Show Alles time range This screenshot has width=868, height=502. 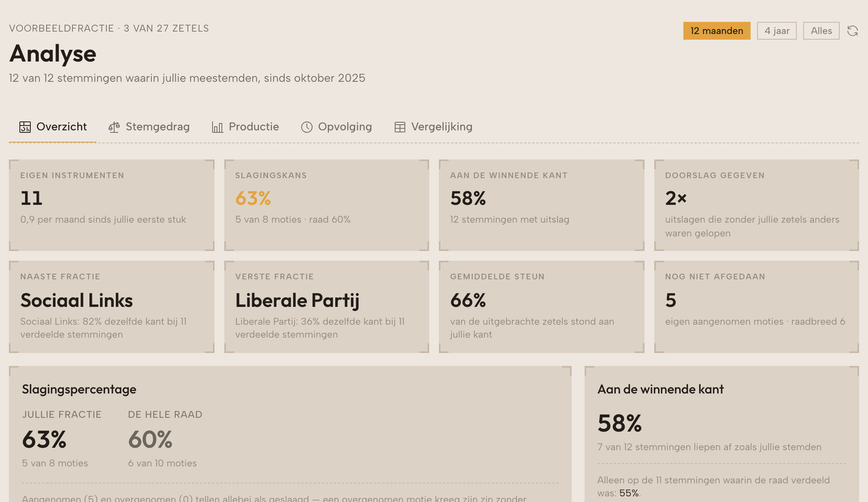(x=821, y=31)
